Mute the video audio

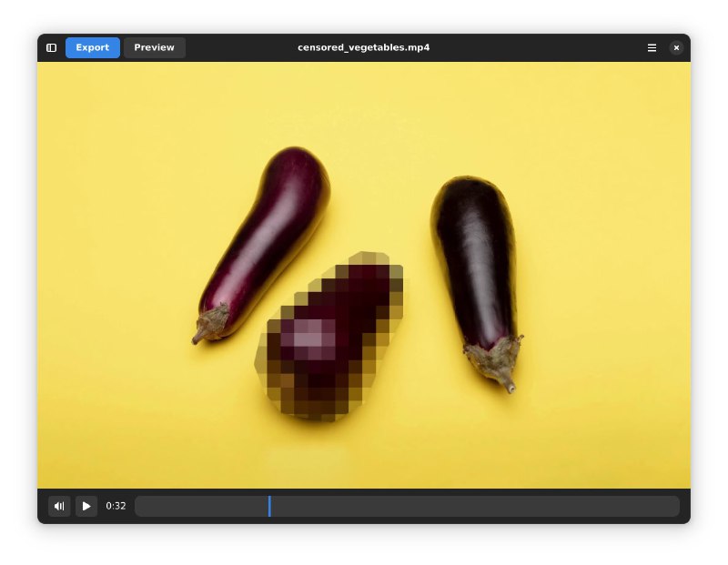click(x=59, y=506)
